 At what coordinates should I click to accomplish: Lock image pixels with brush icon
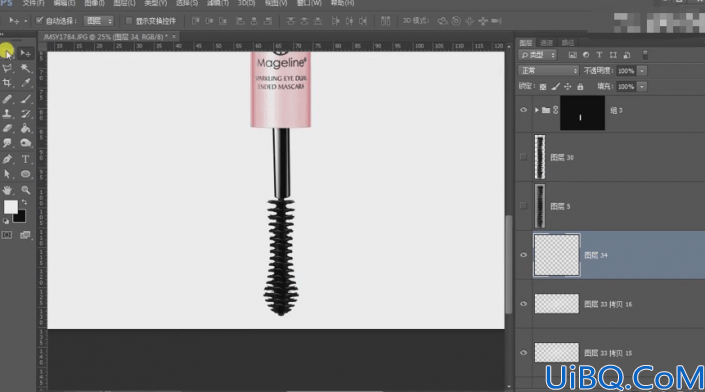coord(556,87)
